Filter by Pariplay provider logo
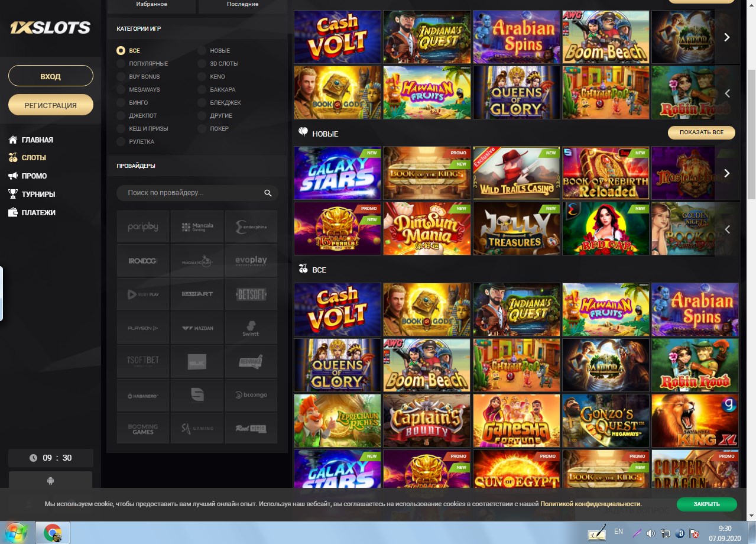Screen dimensions: 756x544 [143, 226]
